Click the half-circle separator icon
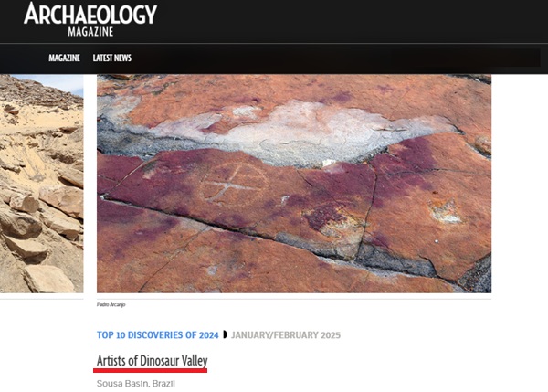 pyautogui.click(x=225, y=334)
